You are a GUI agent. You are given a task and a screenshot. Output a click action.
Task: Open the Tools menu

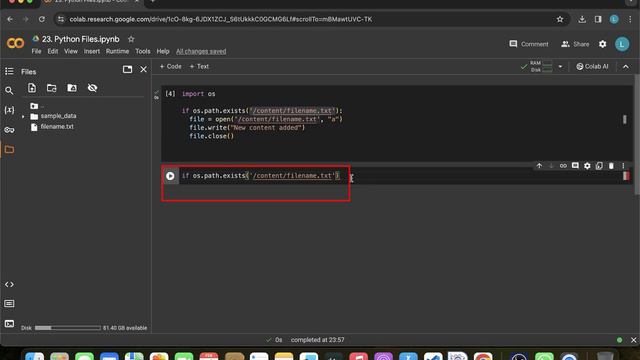pos(142,51)
